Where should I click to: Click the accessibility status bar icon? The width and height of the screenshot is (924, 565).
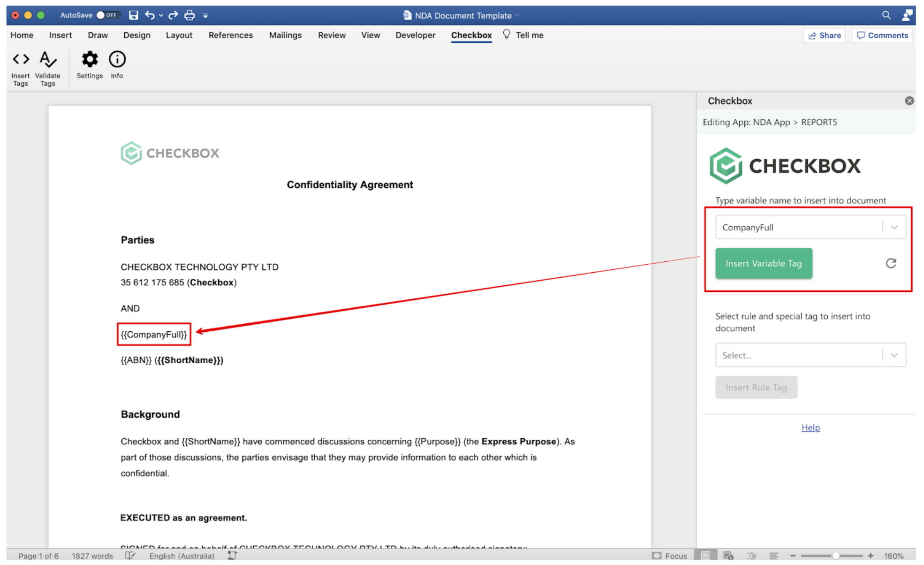tap(232, 556)
